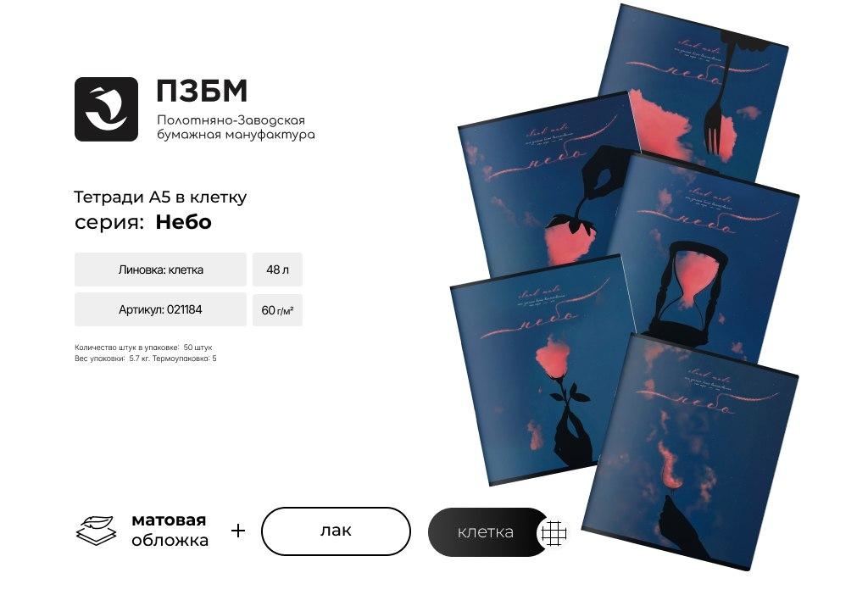
Task: Click the Артикул: 021184 field
Action: click(x=160, y=309)
